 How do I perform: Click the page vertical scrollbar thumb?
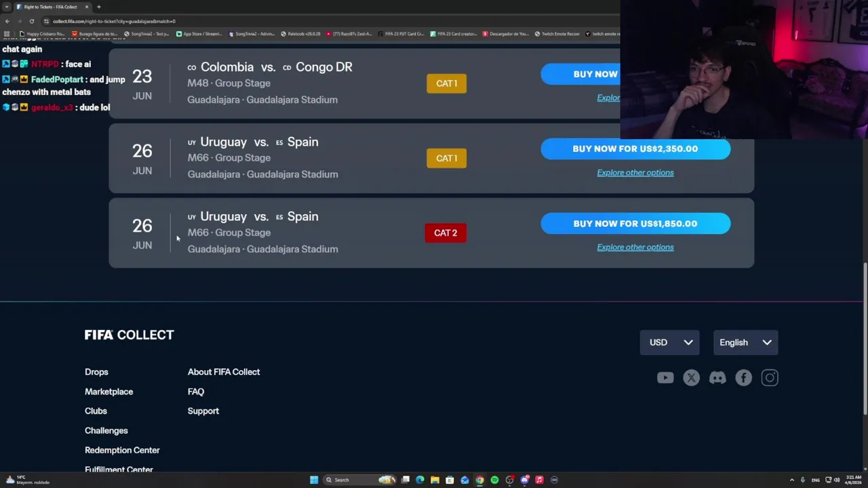pyautogui.click(x=865, y=339)
